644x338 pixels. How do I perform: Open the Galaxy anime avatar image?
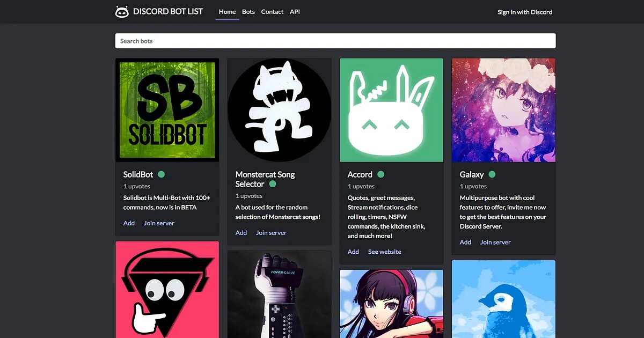(504, 110)
